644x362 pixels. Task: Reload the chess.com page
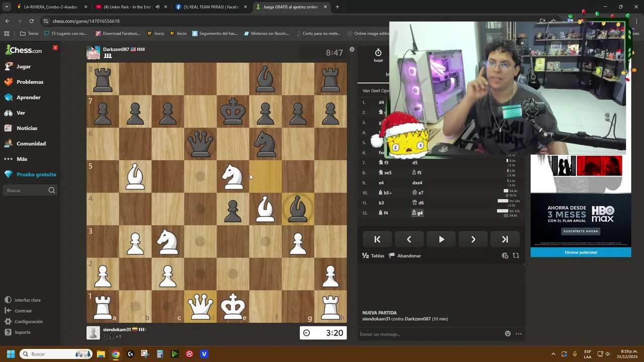click(31, 21)
